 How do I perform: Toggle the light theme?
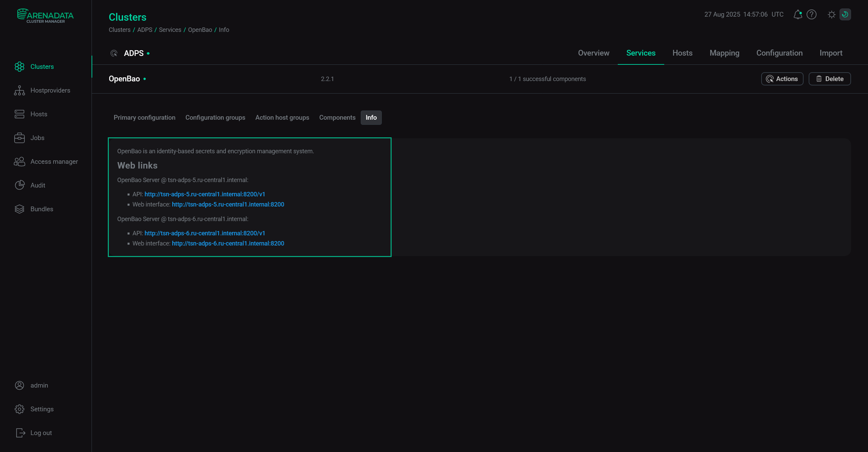[832, 14]
